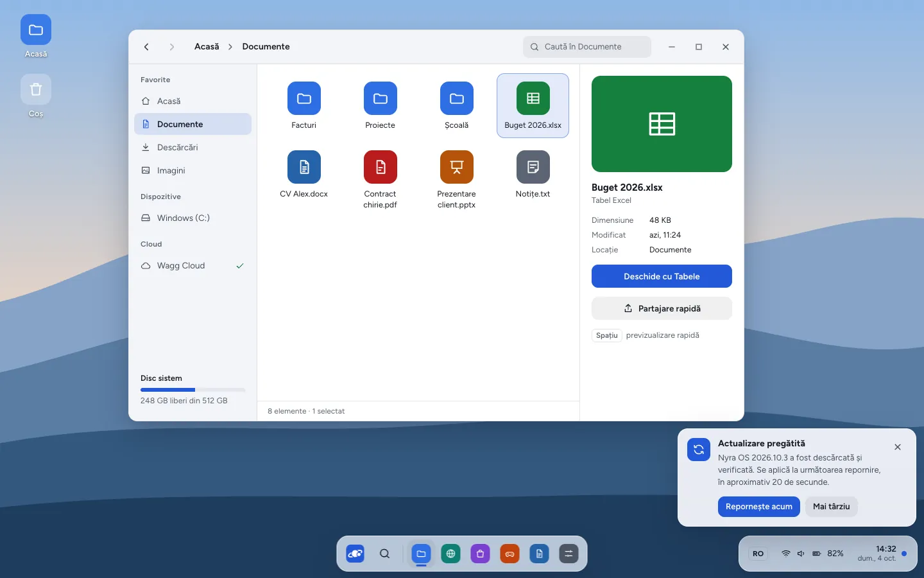Open the sliders settings app in dock

tap(569, 554)
